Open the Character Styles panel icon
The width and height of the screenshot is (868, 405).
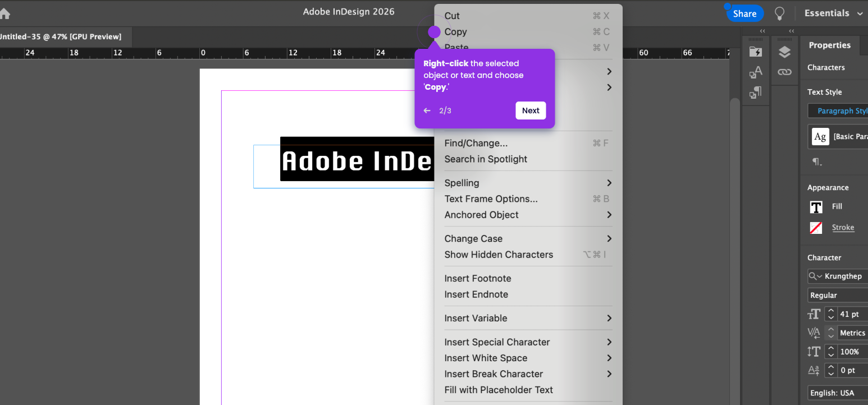pos(756,72)
